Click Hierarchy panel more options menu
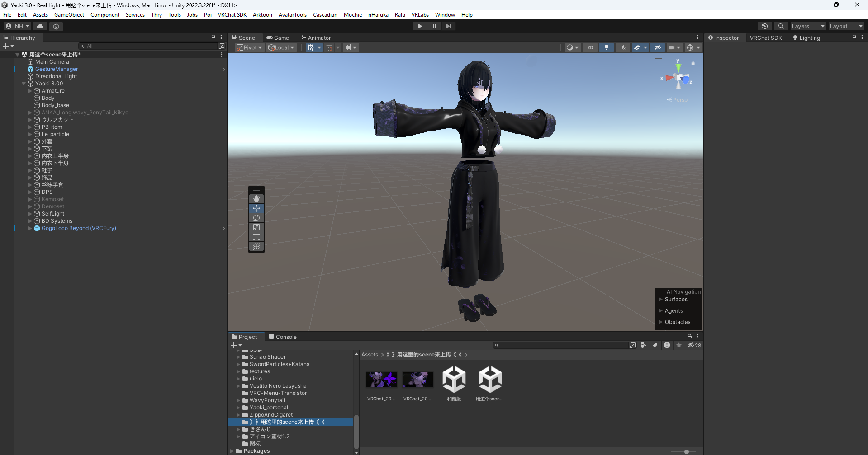This screenshot has width=868, height=455. [x=221, y=38]
